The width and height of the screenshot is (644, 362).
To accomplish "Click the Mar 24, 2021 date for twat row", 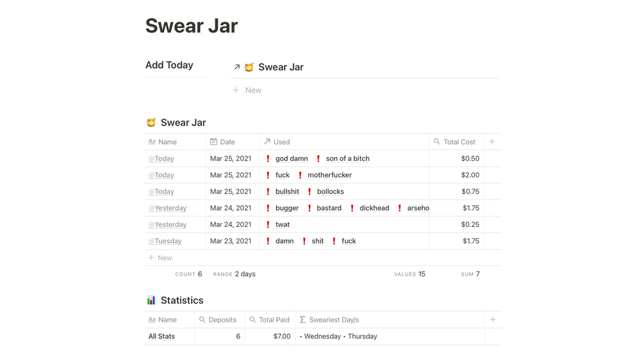I will pos(231,224).
